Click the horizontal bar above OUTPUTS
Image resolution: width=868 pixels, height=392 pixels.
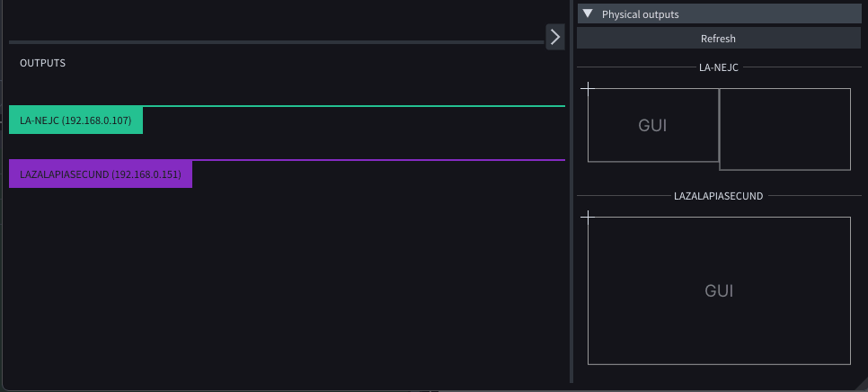click(276, 42)
